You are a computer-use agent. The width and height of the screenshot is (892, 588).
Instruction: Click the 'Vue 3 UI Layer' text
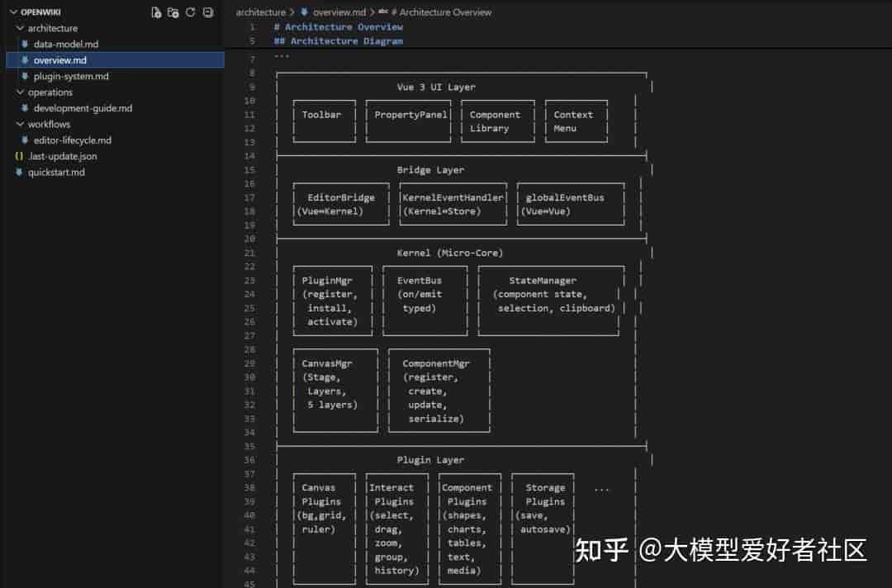tap(436, 87)
